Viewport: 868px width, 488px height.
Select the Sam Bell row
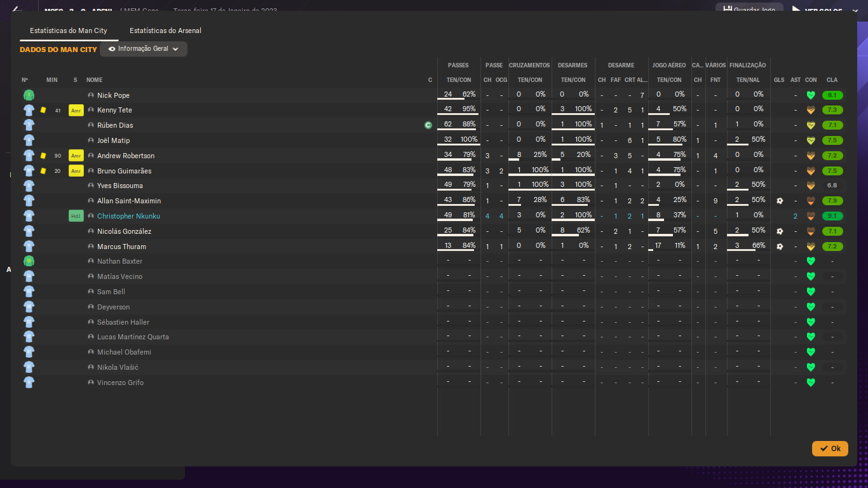click(434, 292)
